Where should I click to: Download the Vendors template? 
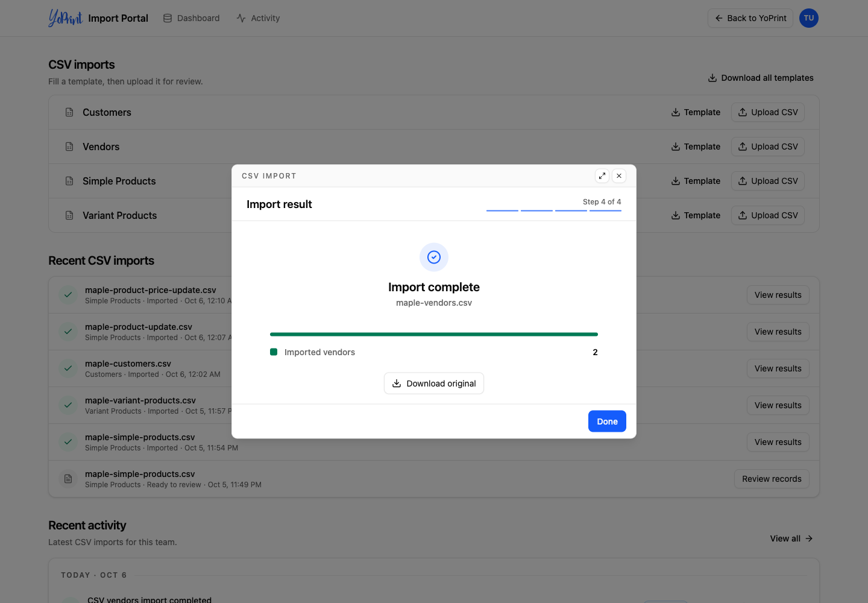pos(696,147)
